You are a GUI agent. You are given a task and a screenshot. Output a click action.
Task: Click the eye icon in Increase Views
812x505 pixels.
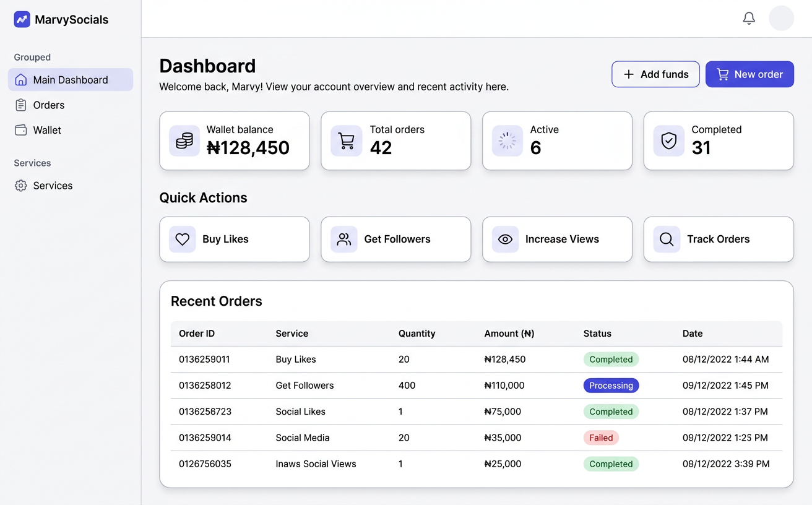[x=506, y=240]
